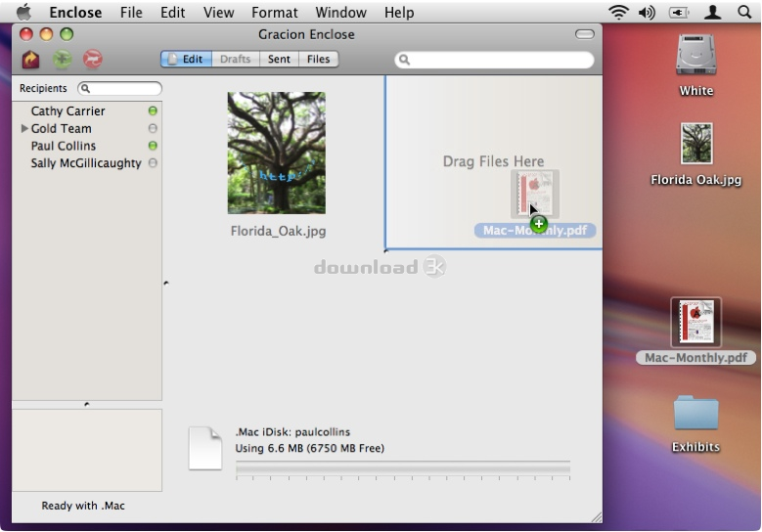
Task: Open the View menu
Action: click(218, 12)
